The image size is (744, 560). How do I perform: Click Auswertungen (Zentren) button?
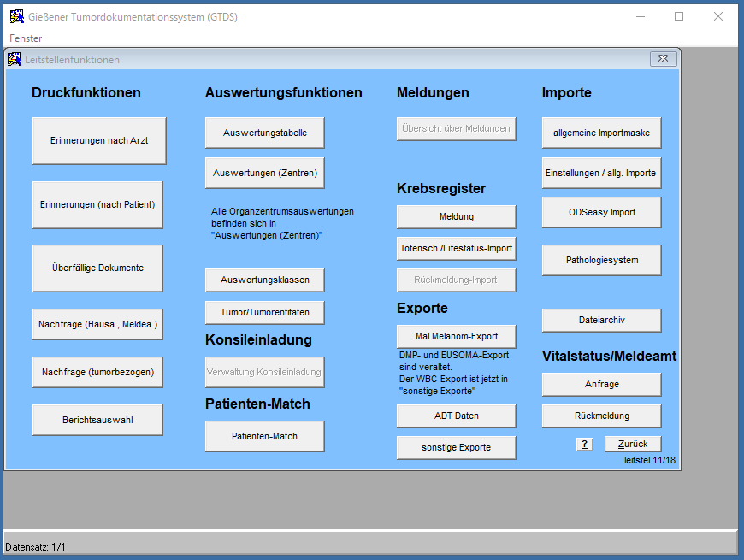[265, 173]
